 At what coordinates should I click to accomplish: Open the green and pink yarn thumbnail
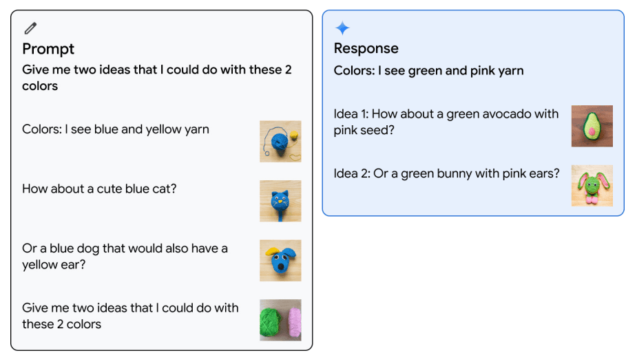[280, 320]
